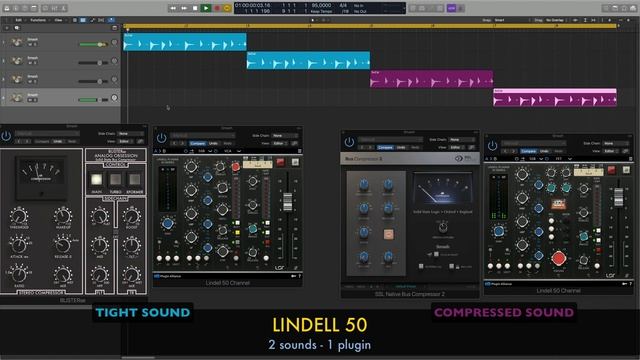The width and height of the screenshot is (640, 360).
Task: Open FET dropdown in right Lindell 50 toolbar
Action: pyautogui.click(x=563, y=159)
